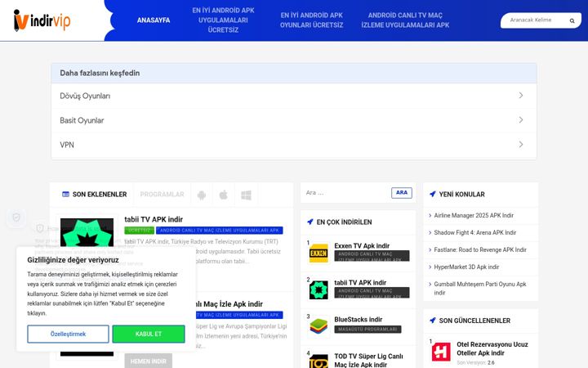Open ANDROİD CANLI TV MAÇ İZLEME menu
Image resolution: width=588 pixels, height=368 pixels.
coord(405,20)
